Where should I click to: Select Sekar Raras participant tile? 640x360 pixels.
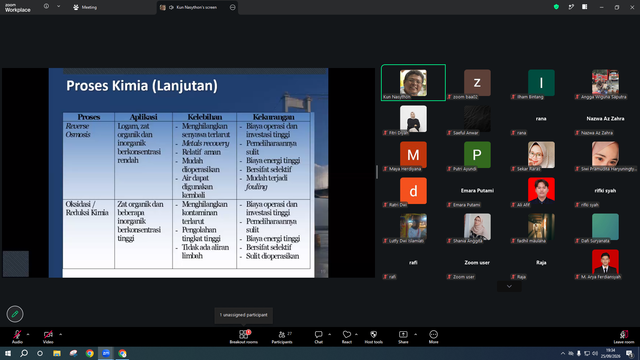pos(541,154)
